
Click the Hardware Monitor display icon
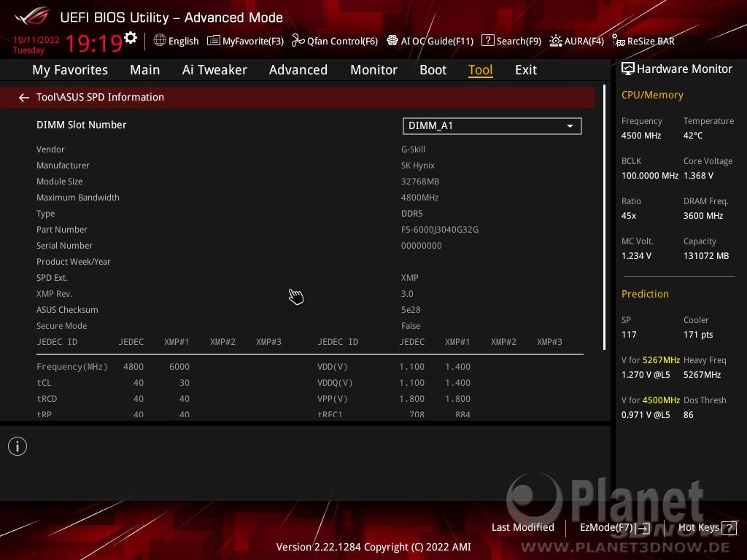tap(628, 69)
